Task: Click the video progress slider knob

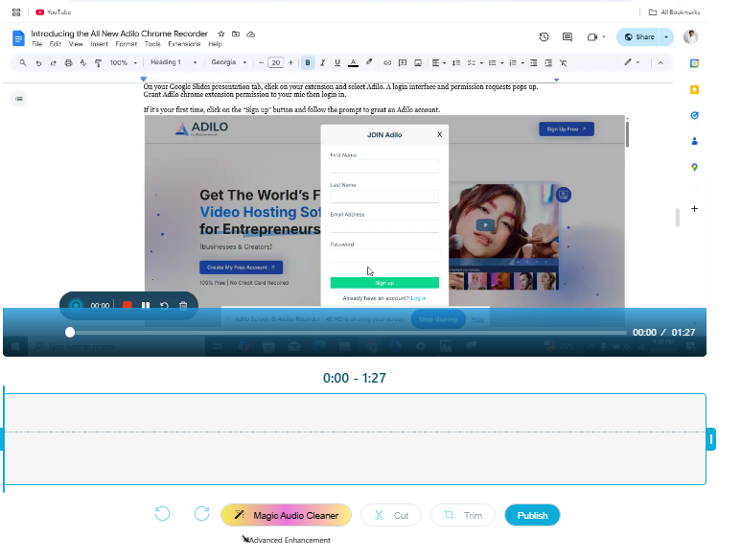Action: [x=70, y=333]
